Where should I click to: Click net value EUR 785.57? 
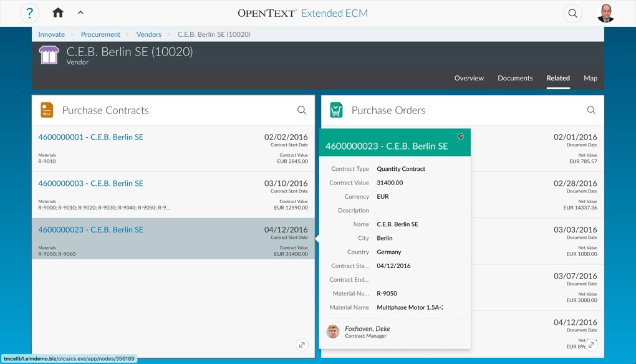coord(583,161)
